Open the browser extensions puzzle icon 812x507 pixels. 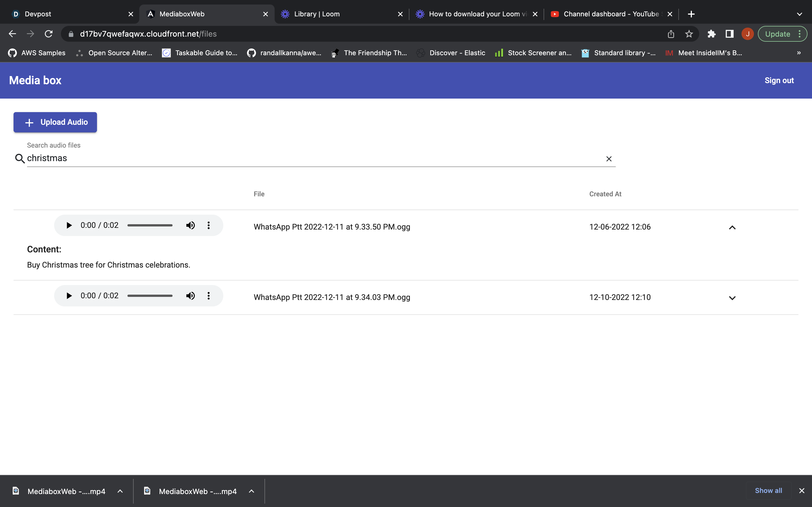coord(711,34)
